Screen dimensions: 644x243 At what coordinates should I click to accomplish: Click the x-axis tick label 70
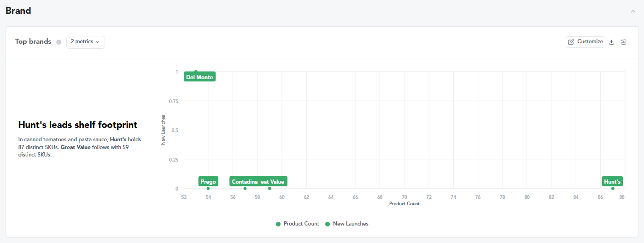(404, 197)
